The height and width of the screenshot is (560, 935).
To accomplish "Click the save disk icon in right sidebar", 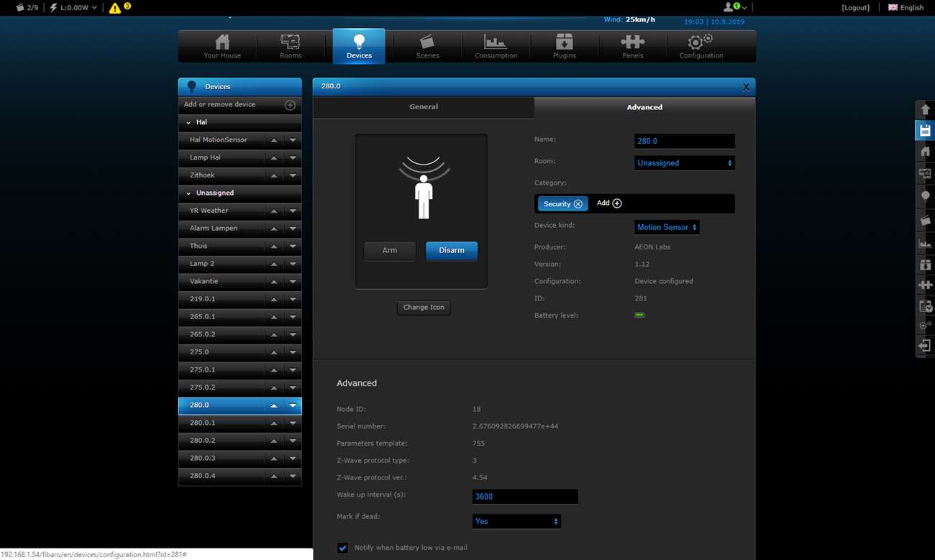I will pyautogui.click(x=925, y=131).
